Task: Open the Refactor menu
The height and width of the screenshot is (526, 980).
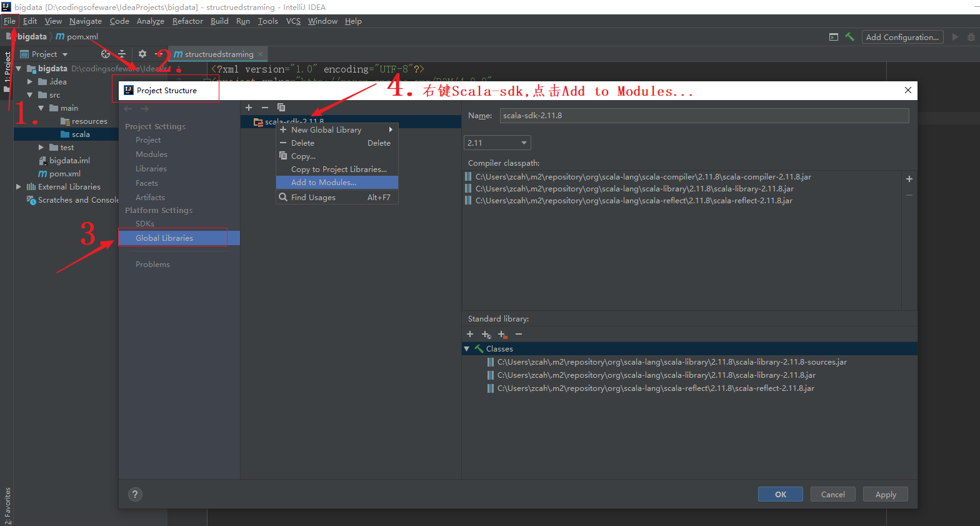Action: tap(187, 21)
